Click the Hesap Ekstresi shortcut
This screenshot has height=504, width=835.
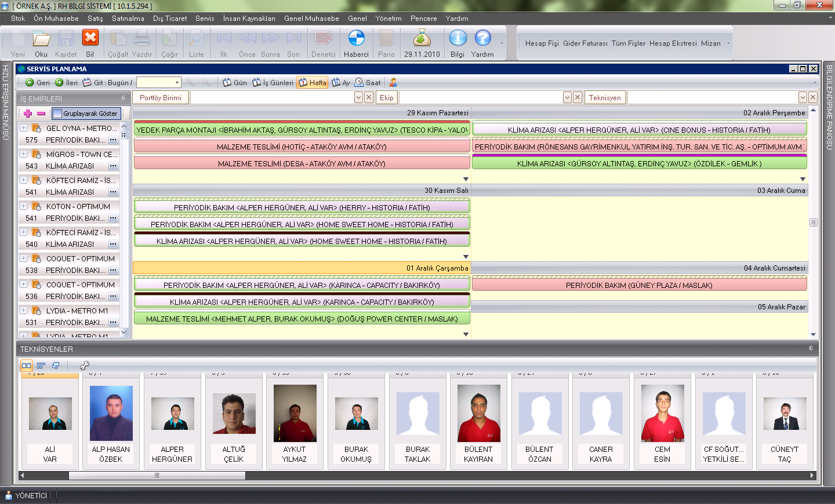pos(673,43)
